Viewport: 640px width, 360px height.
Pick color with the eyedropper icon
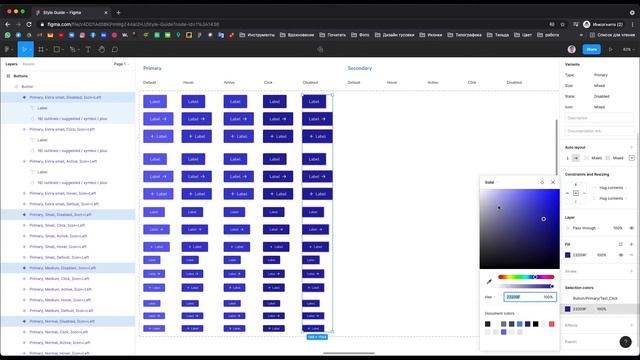click(x=489, y=281)
